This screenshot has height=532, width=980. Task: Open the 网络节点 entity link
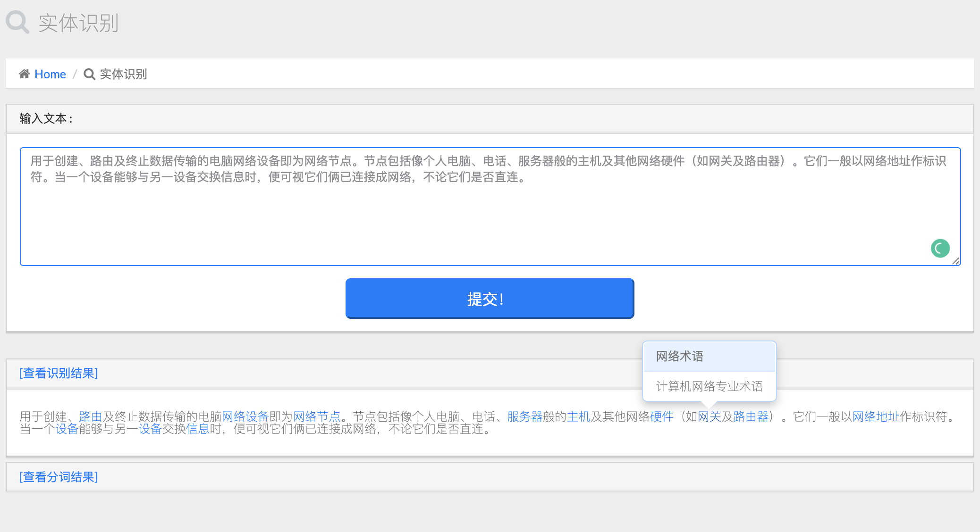(x=317, y=416)
